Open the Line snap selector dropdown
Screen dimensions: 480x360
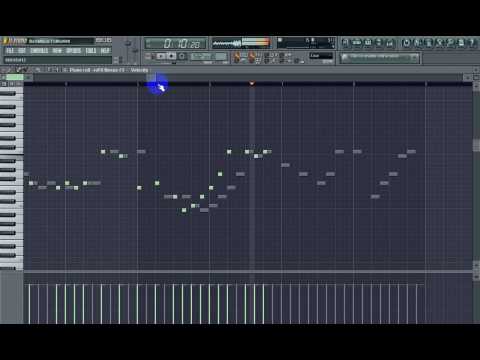click(x=321, y=56)
